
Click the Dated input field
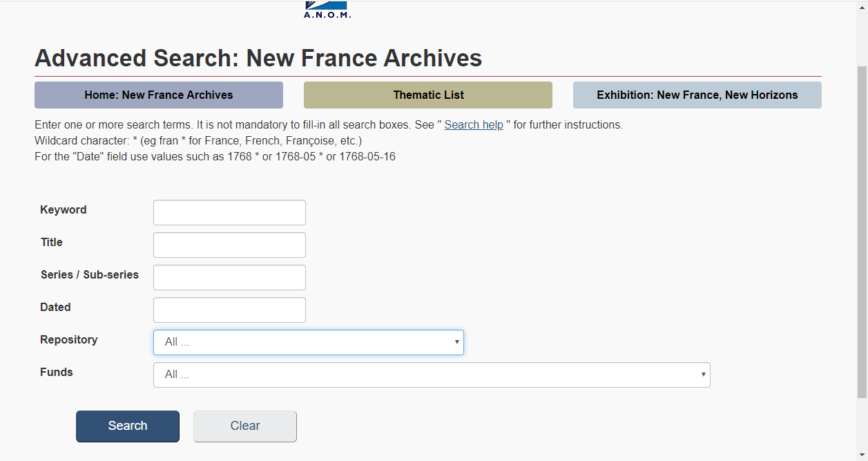(x=229, y=310)
